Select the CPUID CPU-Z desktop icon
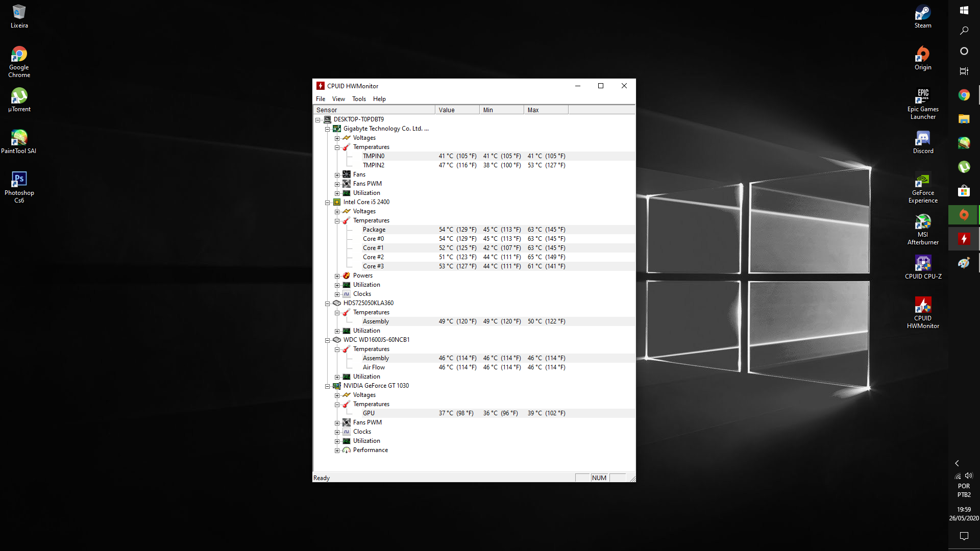980x551 pixels. pyautogui.click(x=923, y=267)
